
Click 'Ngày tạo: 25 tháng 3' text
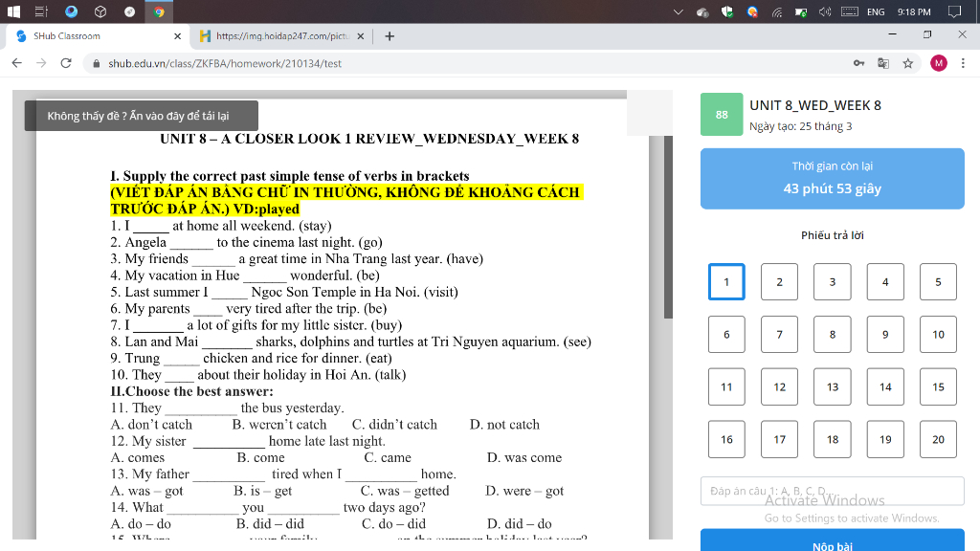tap(801, 126)
